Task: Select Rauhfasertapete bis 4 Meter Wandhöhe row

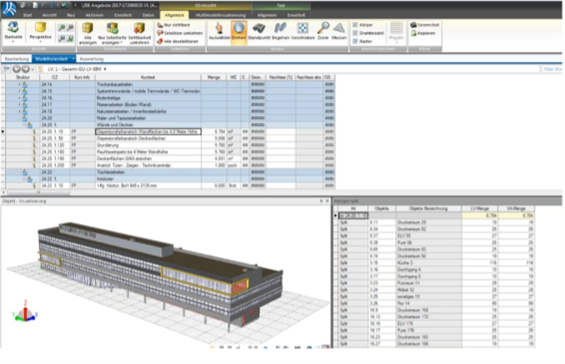Action: 169,152
